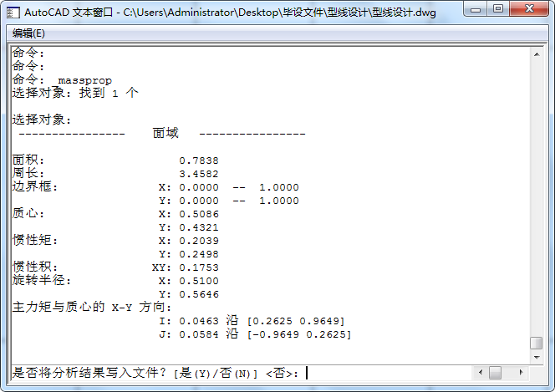This screenshot has height=392, width=555.
Task: Click the horizontal scrollbar right arrow
Action: (x=521, y=372)
